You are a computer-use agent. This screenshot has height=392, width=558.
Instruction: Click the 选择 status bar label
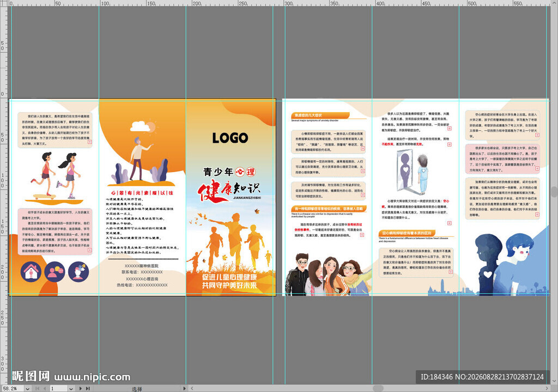(137, 389)
